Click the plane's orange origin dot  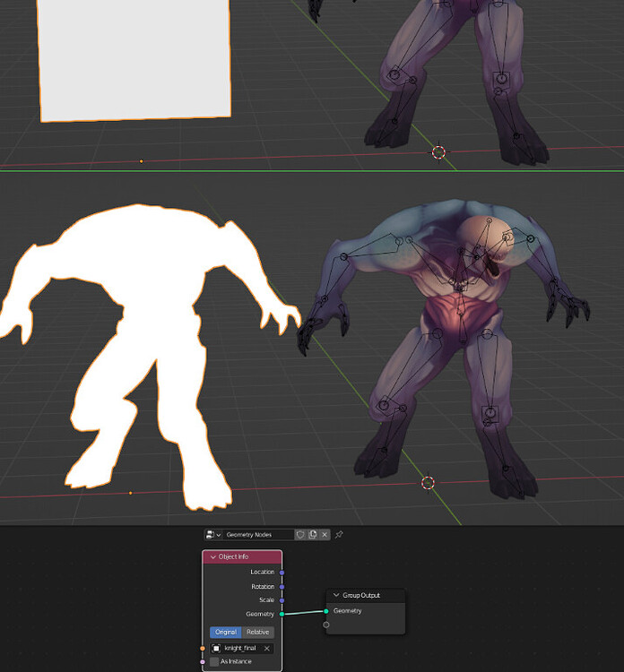pos(141,161)
